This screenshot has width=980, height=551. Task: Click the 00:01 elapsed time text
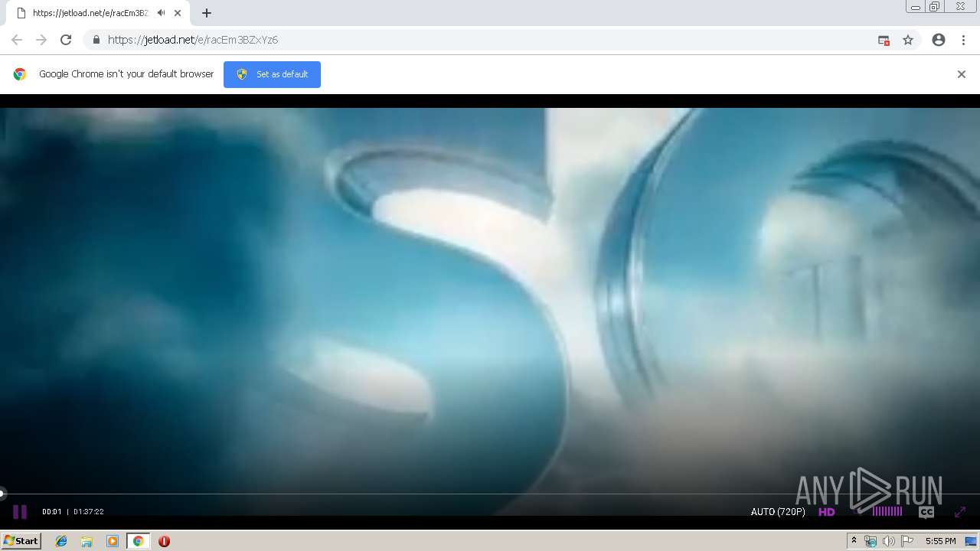[51, 512]
